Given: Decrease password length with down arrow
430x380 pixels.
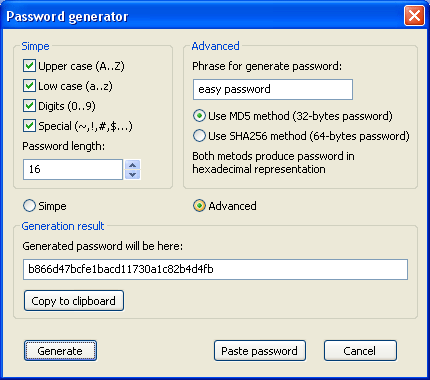Looking at the screenshot, I should pyautogui.click(x=133, y=174).
